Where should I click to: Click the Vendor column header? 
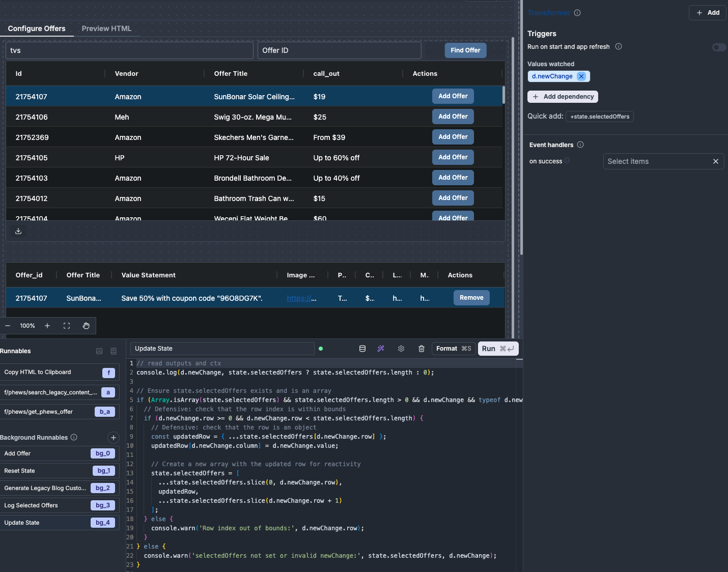tap(127, 74)
